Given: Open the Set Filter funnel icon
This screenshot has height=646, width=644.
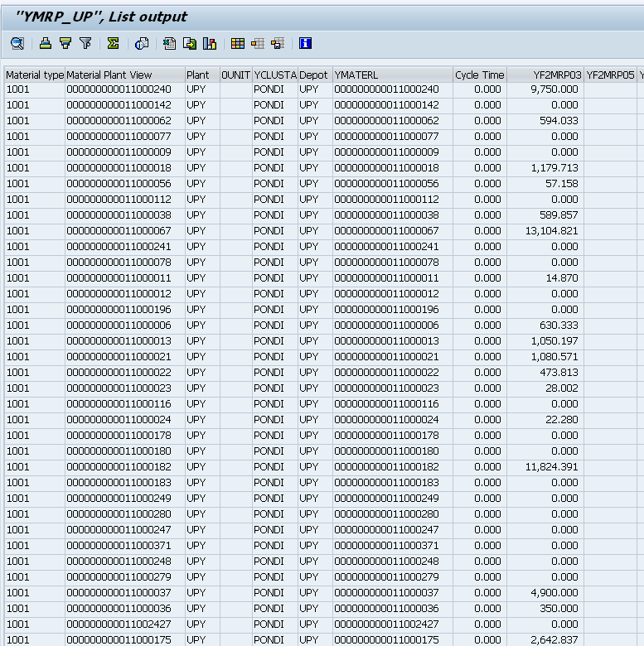Looking at the screenshot, I should (85, 43).
